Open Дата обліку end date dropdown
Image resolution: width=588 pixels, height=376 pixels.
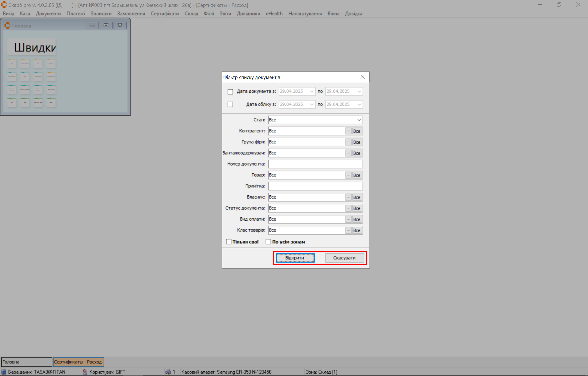[359, 104]
